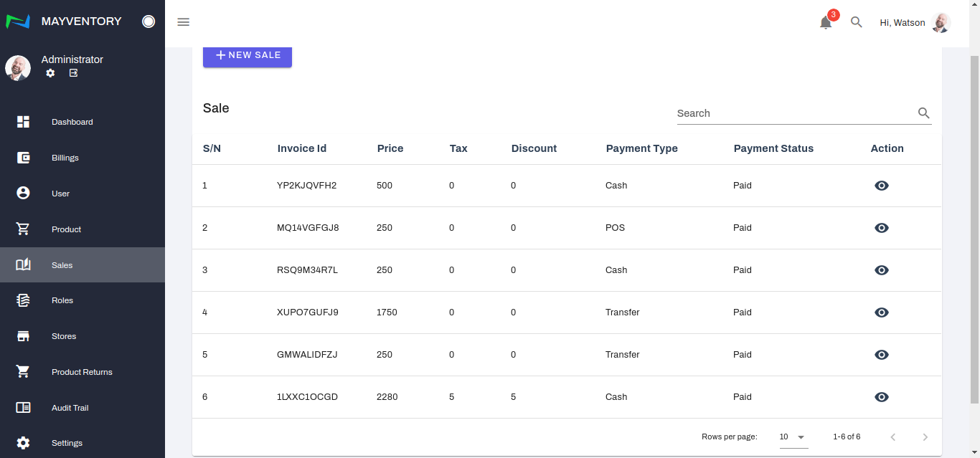Go to the next table page
Viewport: 980px width, 458px height.
[x=925, y=437]
